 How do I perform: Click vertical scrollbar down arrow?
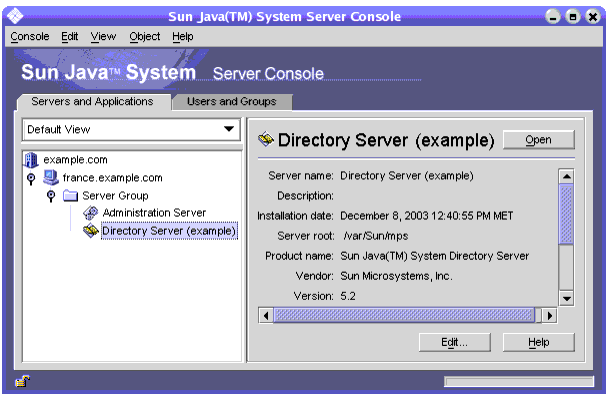coord(567,298)
